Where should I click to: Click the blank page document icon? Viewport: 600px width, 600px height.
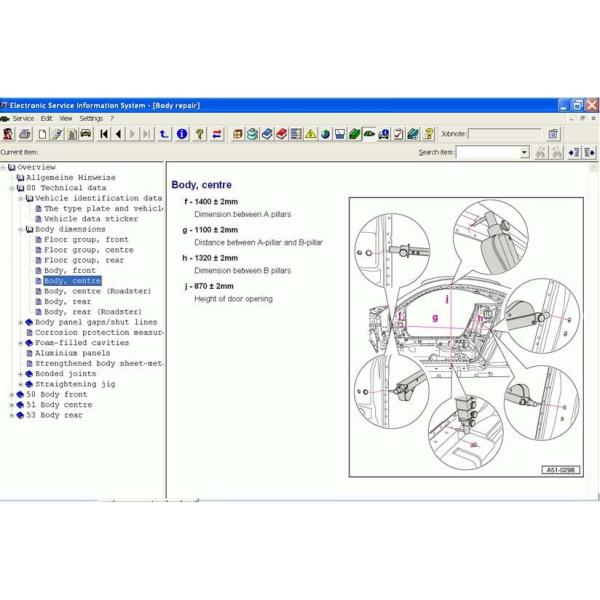coord(42,134)
